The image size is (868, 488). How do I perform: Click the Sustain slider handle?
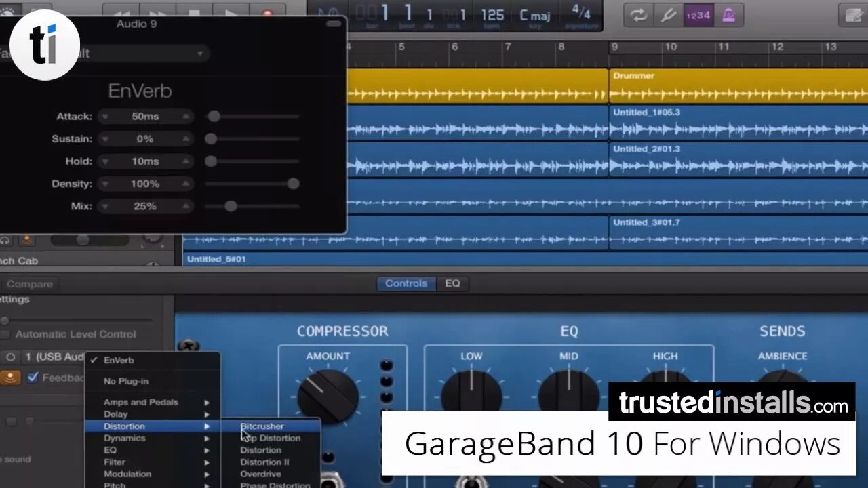pos(211,139)
